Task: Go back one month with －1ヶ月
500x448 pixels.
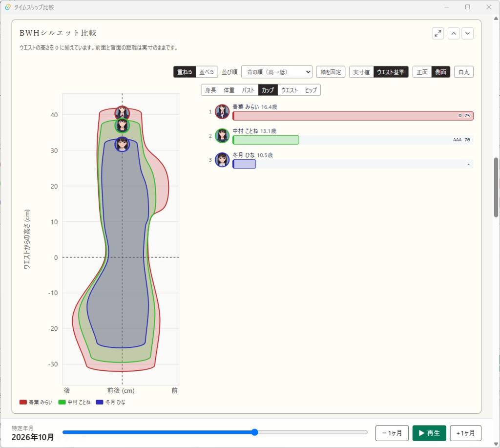Action: 392,433
